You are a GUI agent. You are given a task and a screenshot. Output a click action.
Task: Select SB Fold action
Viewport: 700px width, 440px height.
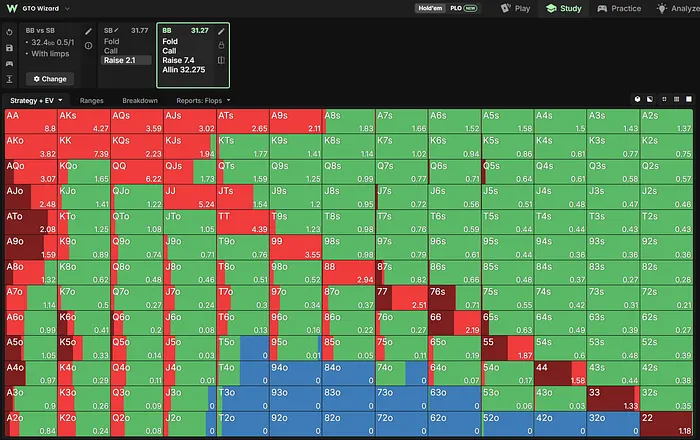112,41
